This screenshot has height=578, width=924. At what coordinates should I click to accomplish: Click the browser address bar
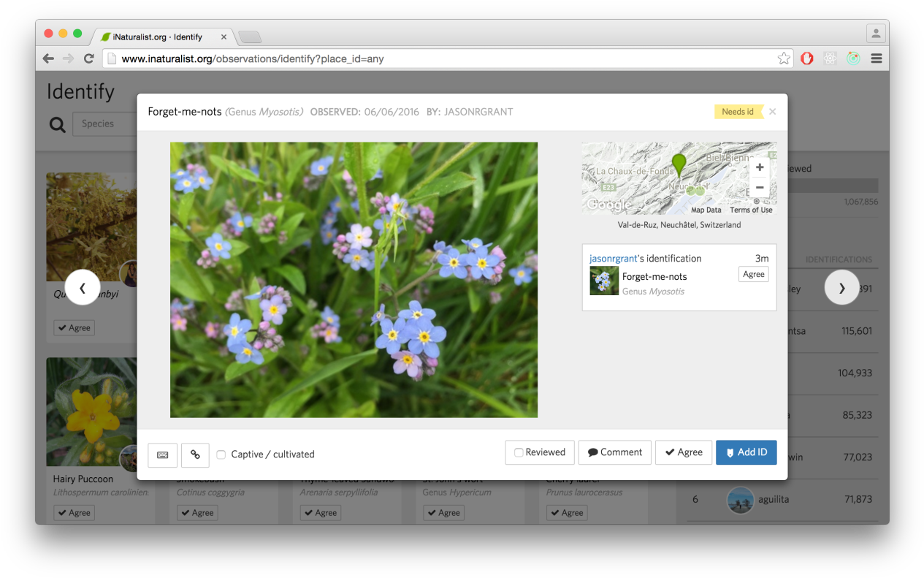click(x=438, y=58)
